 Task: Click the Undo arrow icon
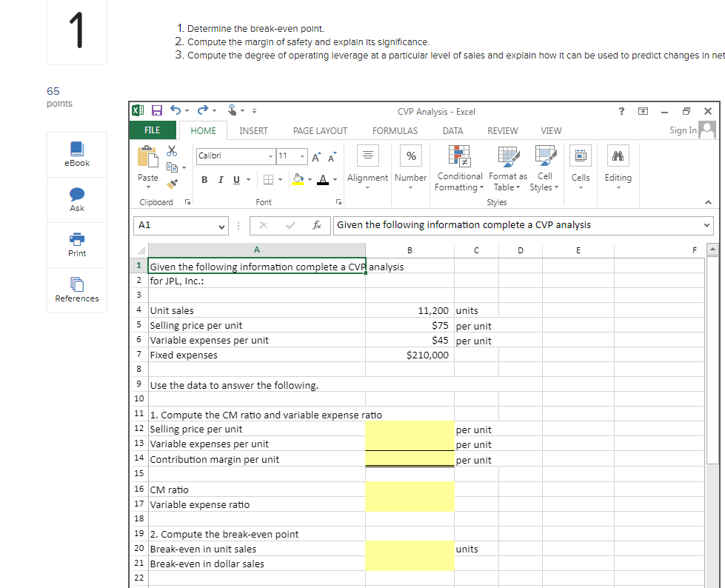point(176,111)
